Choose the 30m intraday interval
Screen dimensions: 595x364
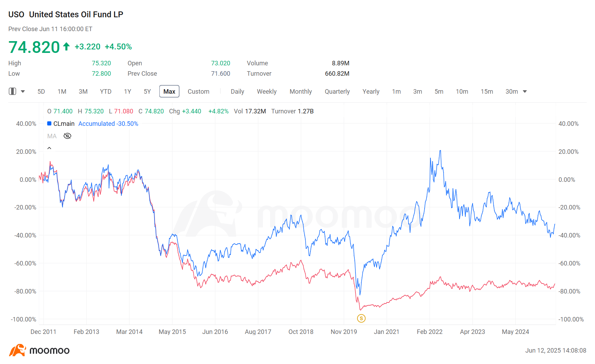[512, 92]
